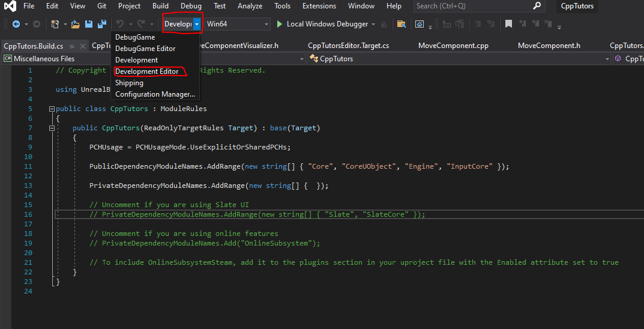Click the Find in Files icon

[x=401, y=24]
